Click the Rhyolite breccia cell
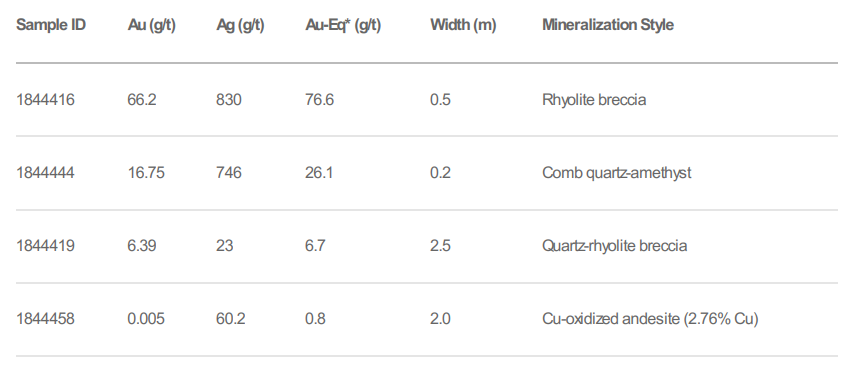 (594, 100)
